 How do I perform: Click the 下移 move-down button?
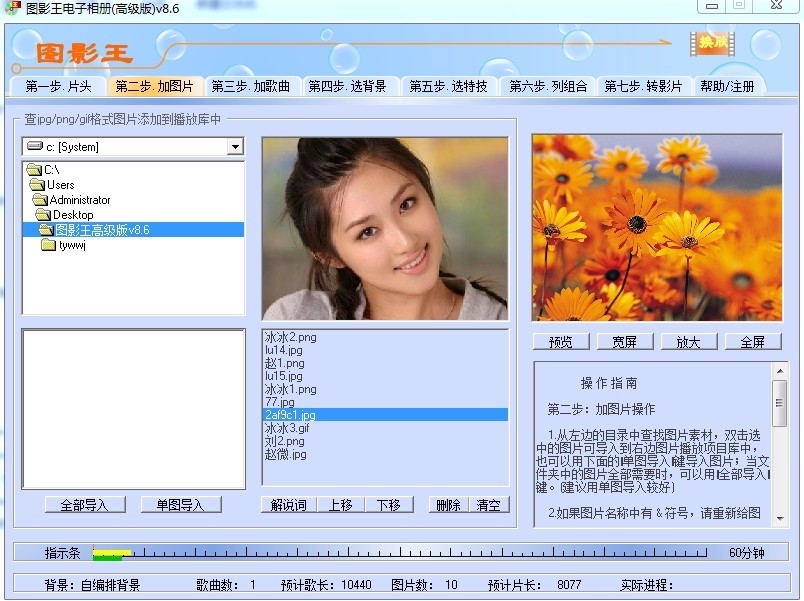389,505
